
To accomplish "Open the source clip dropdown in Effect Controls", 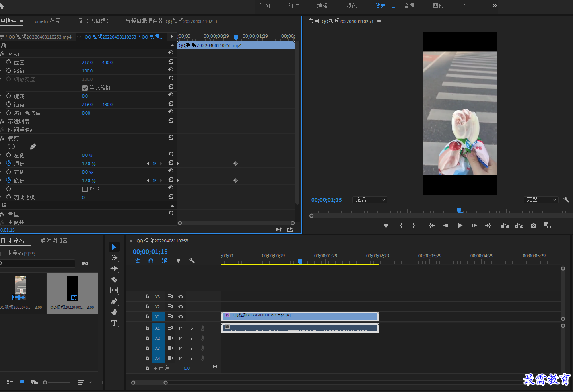I will point(79,37).
